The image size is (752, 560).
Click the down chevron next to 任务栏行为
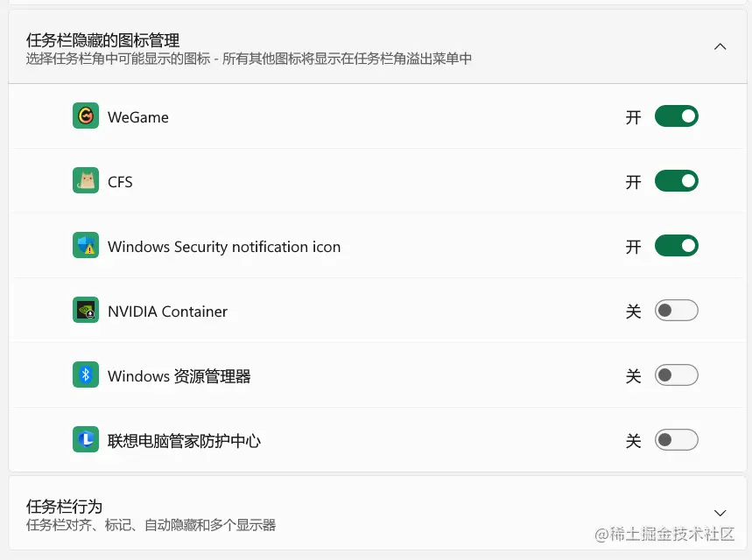(720, 512)
